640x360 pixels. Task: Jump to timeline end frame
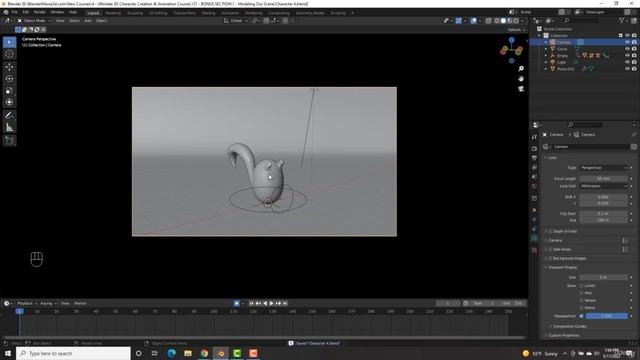(x=285, y=303)
